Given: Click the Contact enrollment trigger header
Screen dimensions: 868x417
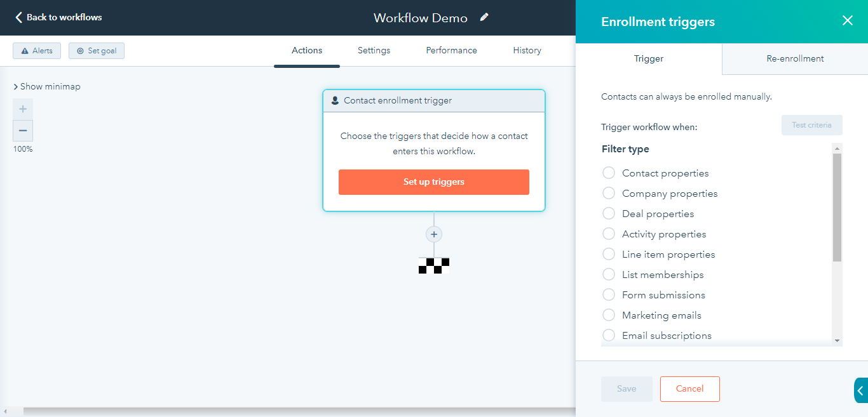Looking at the screenshot, I should click(434, 101).
